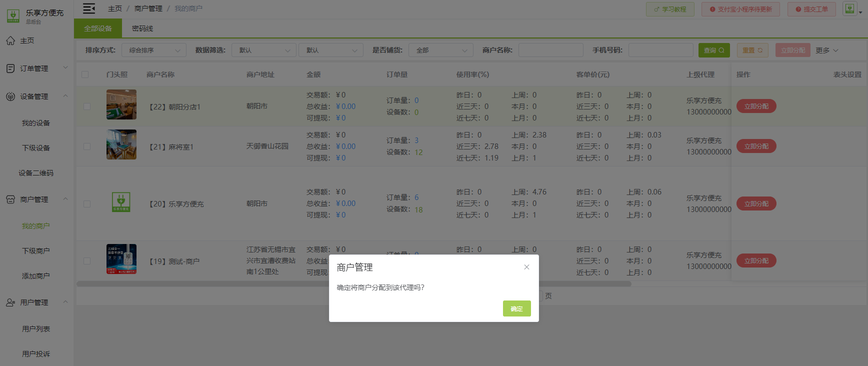The image size is (868, 366).
Task: Confirm the dialog with 确定
Action: (516, 308)
